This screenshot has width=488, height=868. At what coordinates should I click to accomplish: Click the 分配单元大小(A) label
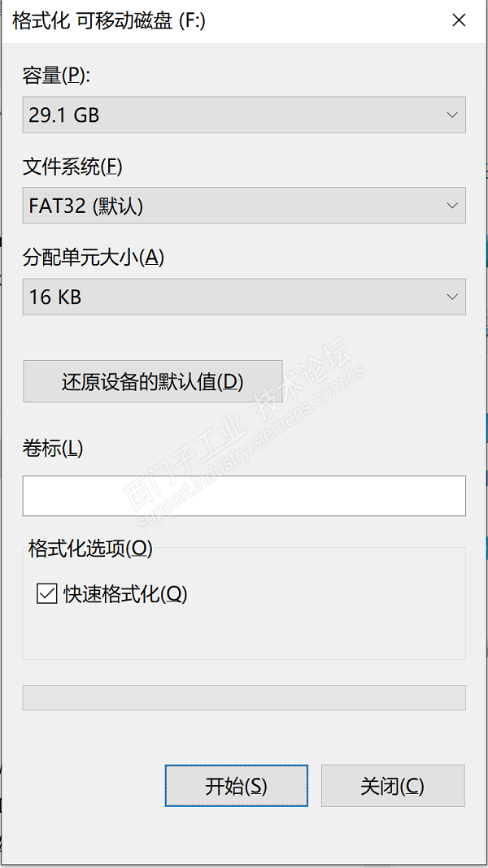pyautogui.click(x=94, y=258)
